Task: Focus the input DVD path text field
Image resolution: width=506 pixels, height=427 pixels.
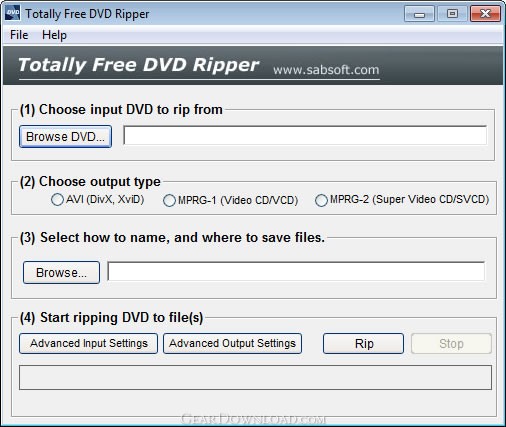Action: [305, 135]
